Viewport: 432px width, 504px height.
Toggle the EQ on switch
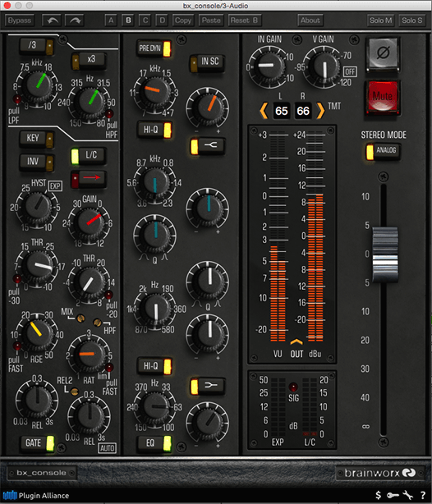coord(154,443)
